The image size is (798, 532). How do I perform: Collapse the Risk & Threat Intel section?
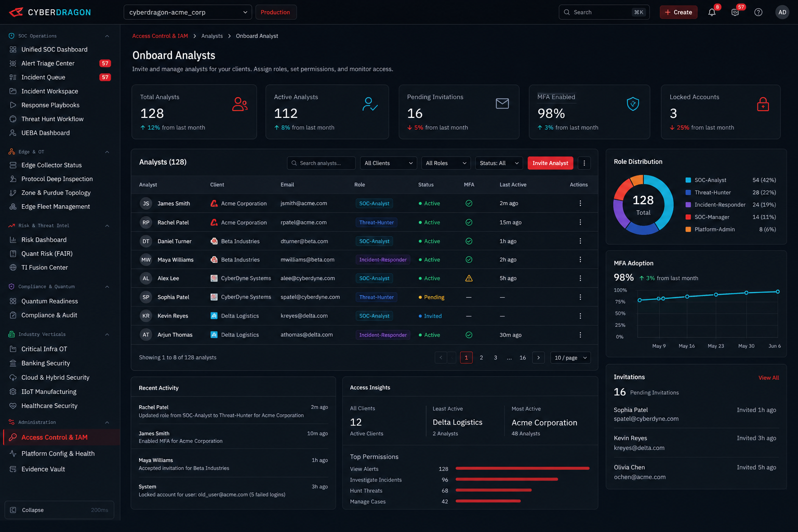tap(107, 225)
